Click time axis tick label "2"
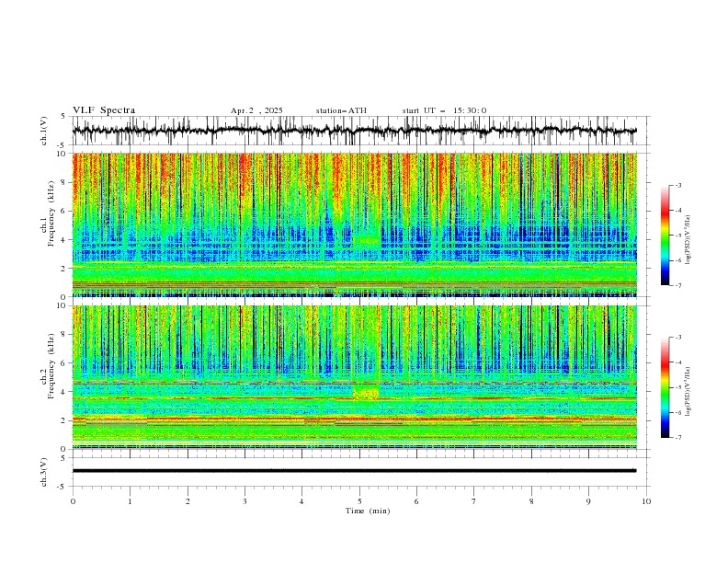Image resolution: width=728 pixels, height=563 pixels. click(188, 501)
